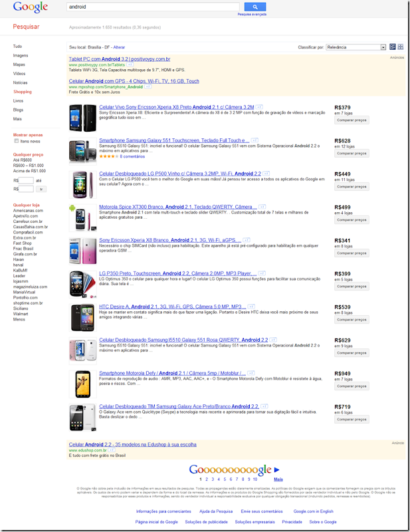This screenshot has width=410, height=532.
Task: Select Tudo in the left menu
Action: (17, 47)
